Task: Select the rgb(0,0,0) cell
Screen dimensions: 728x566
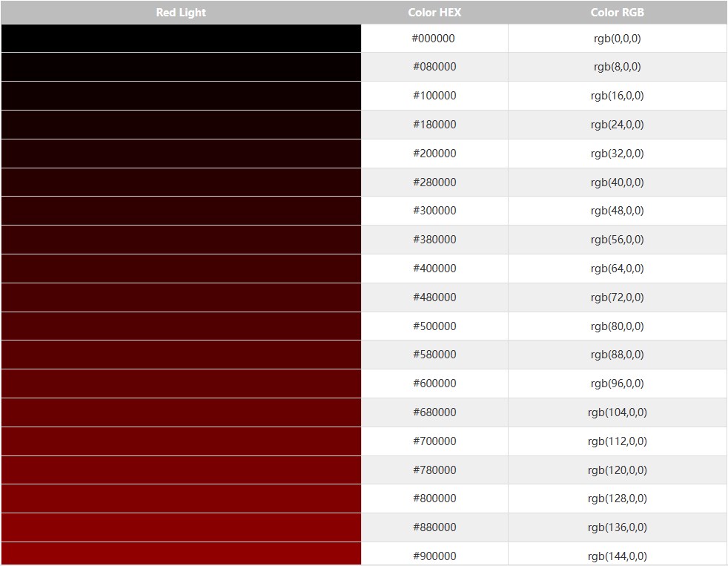Action: (618, 38)
